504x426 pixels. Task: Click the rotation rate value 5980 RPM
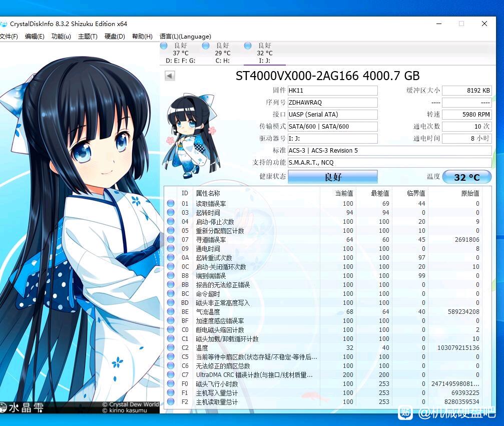coord(467,115)
